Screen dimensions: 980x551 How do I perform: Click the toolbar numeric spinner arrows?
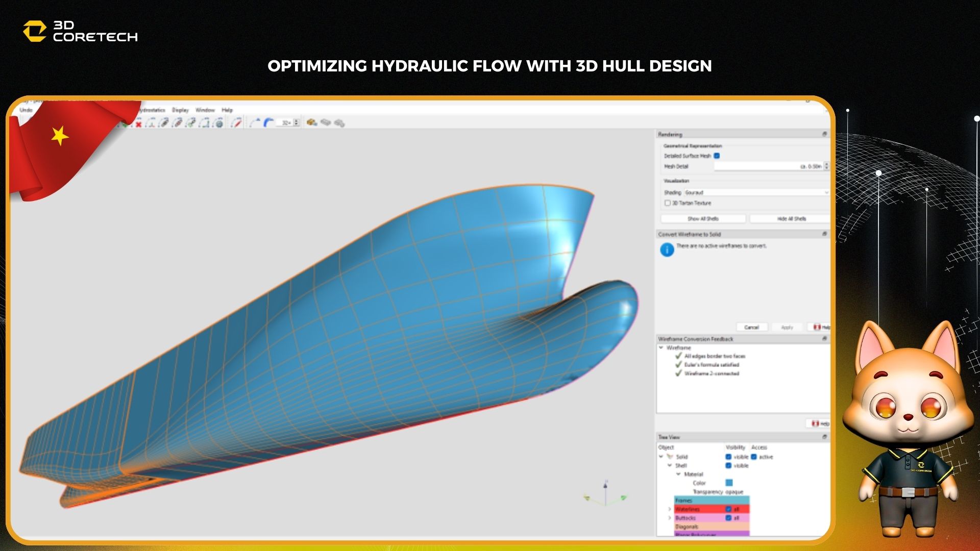pyautogui.click(x=296, y=123)
